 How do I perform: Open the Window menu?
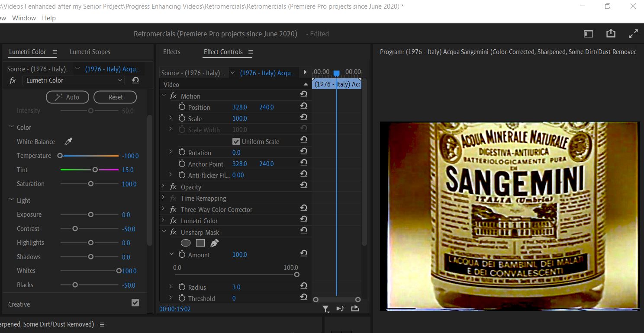pos(24,18)
